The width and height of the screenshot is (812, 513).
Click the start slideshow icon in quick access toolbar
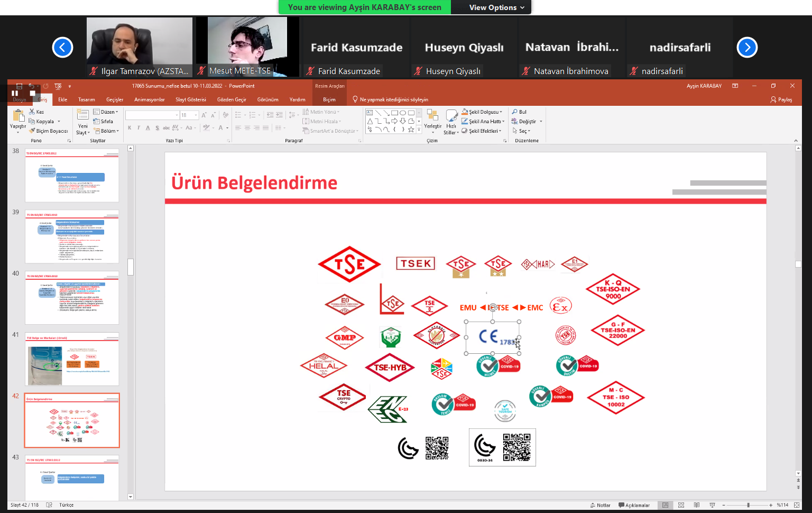pos(58,86)
